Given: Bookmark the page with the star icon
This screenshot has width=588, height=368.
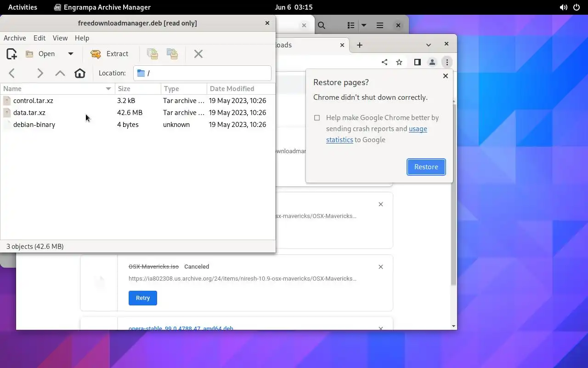Looking at the screenshot, I should click(399, 62).
